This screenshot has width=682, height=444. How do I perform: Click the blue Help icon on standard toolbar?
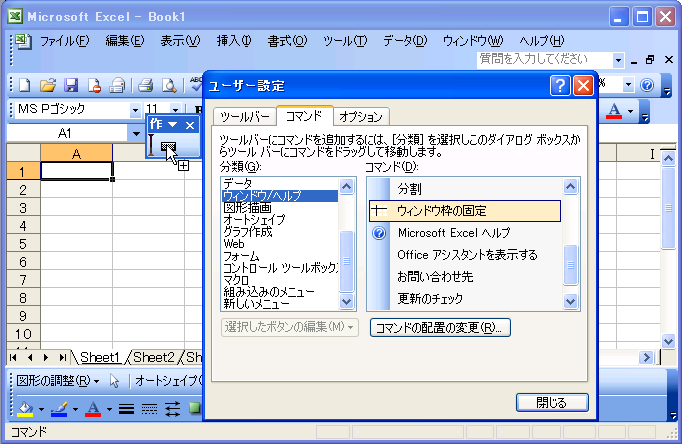(647, 85)
